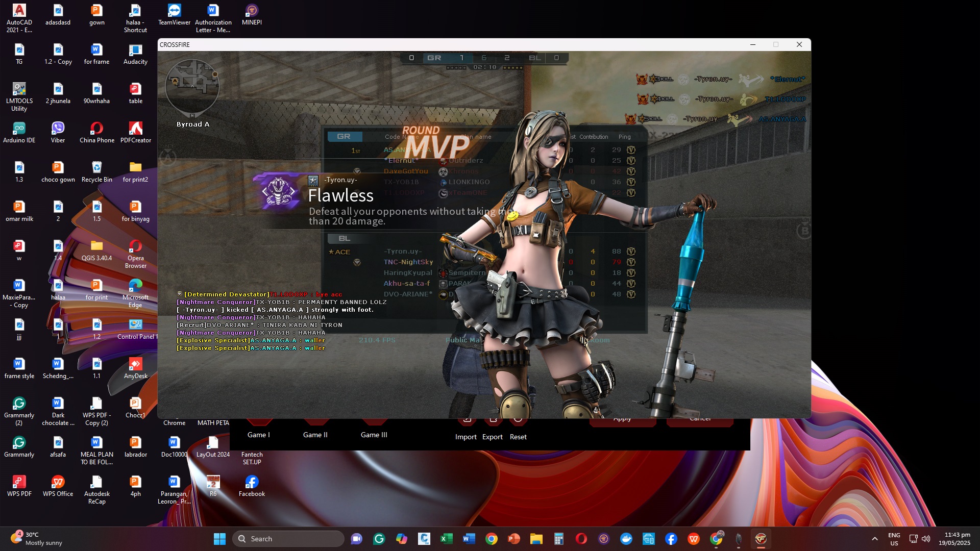Screen dimensions: 980x551
Task: Click the 'TINIRA KABA NI TYRON' chat message
Action: coord(260,325)
